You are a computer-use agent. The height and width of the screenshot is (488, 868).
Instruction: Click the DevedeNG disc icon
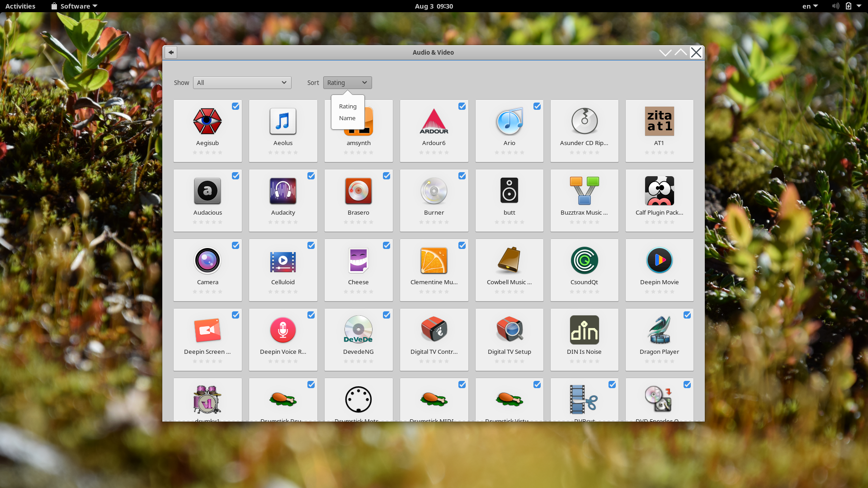tap(359, 330)
